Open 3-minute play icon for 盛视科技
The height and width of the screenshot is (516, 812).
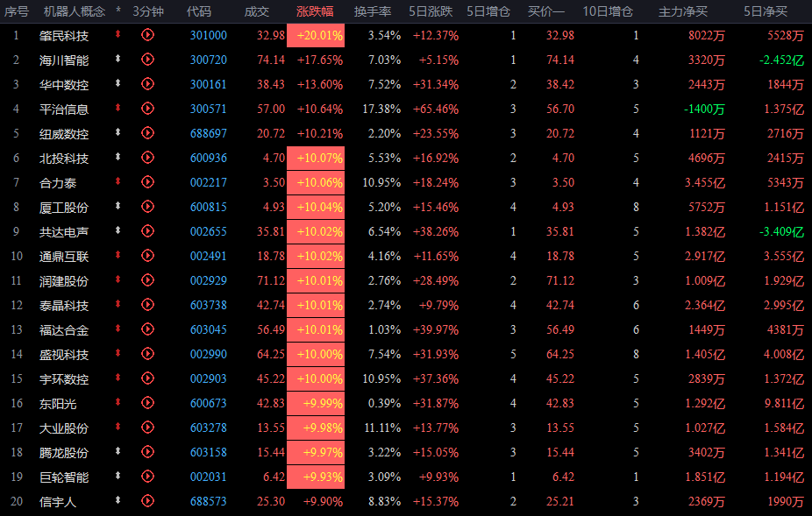(147, 354)
